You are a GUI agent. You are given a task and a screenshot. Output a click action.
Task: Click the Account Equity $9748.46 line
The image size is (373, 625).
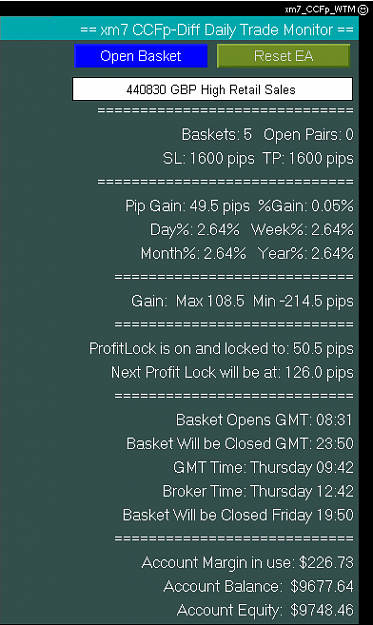[265, 610]
